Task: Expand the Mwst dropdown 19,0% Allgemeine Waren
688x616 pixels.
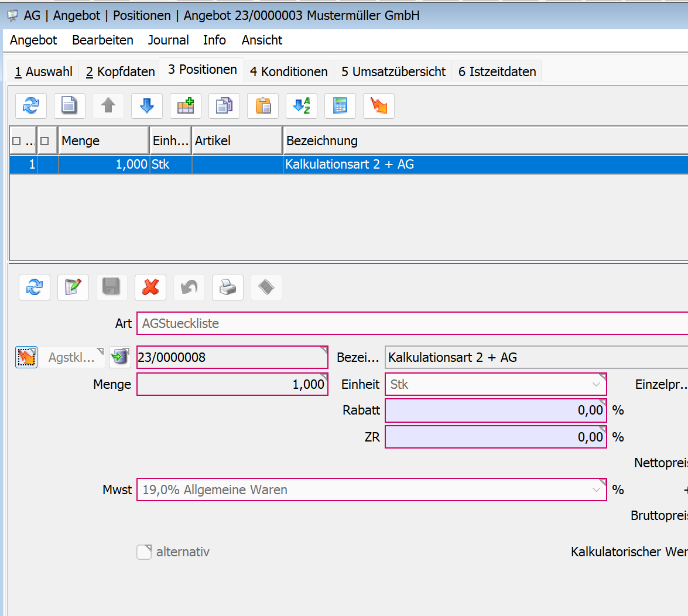Action: click(595, 490)
